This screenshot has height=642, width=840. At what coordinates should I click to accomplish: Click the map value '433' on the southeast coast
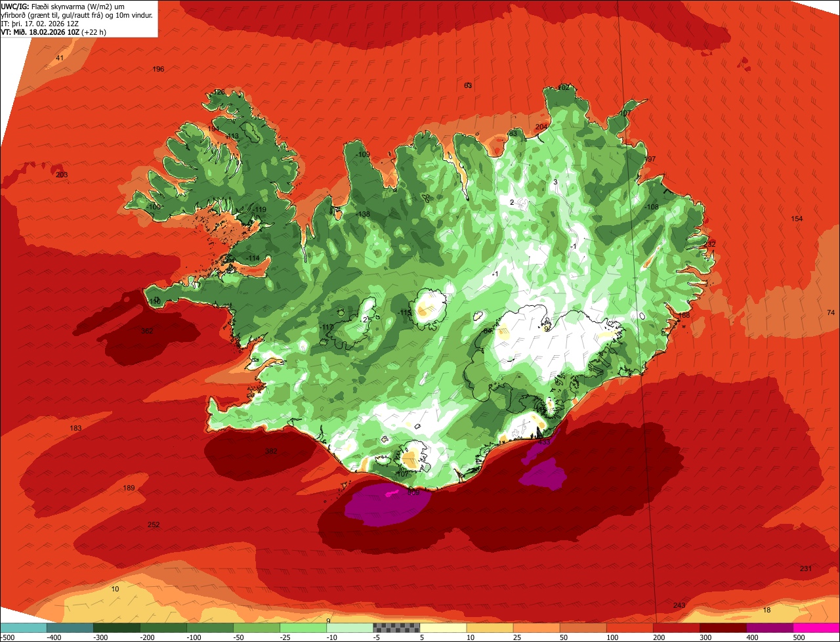pyautogui.click(x=544, y=442)
